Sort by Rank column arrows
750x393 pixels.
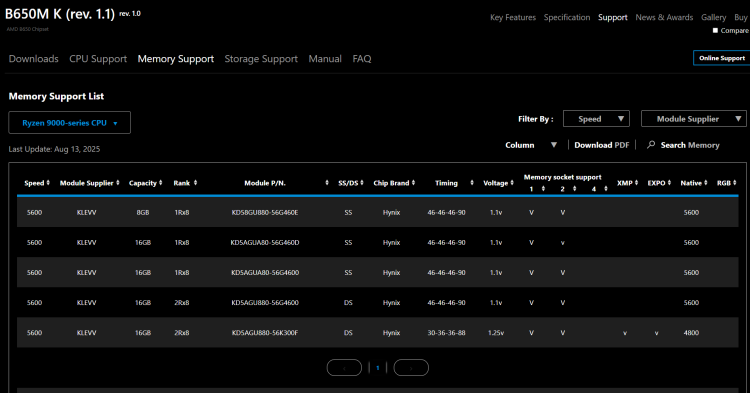click(x=195, y=183)
